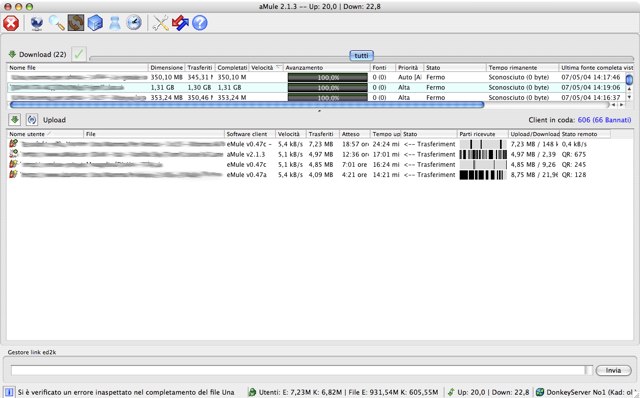Click '07/05/04 14:16:37' date cell
The width and height of the screenshot is (640, 398).
590,98
